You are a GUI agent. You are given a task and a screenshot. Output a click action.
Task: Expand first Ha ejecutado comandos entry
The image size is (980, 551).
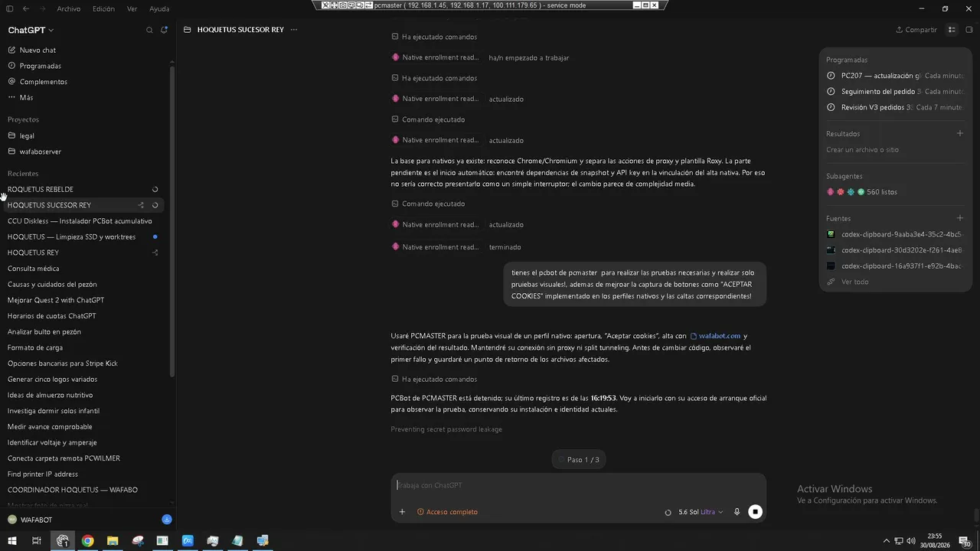pos(434,37)
